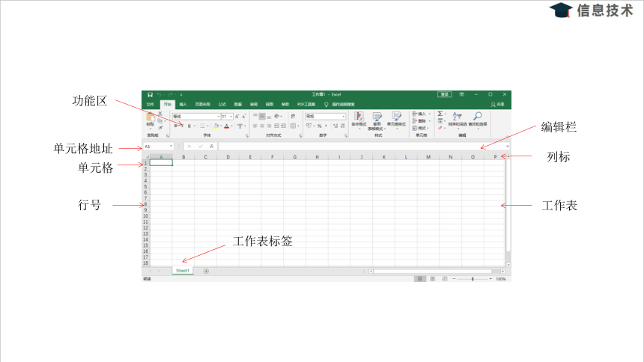Toggle bottom vertical alignment button
Viewport: 644px width, 362px height.
coord(269,117)
